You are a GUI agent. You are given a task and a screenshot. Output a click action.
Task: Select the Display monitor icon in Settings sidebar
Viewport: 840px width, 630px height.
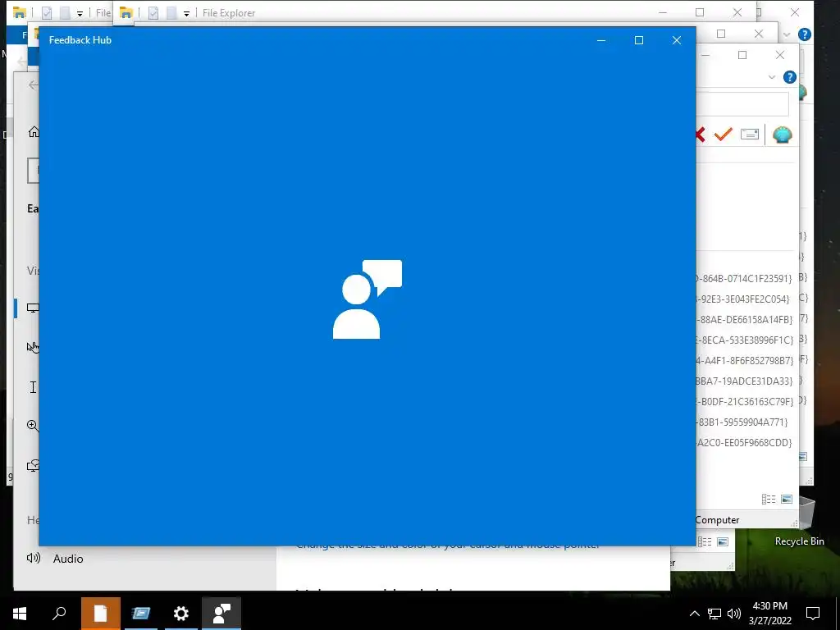point(33,308)
